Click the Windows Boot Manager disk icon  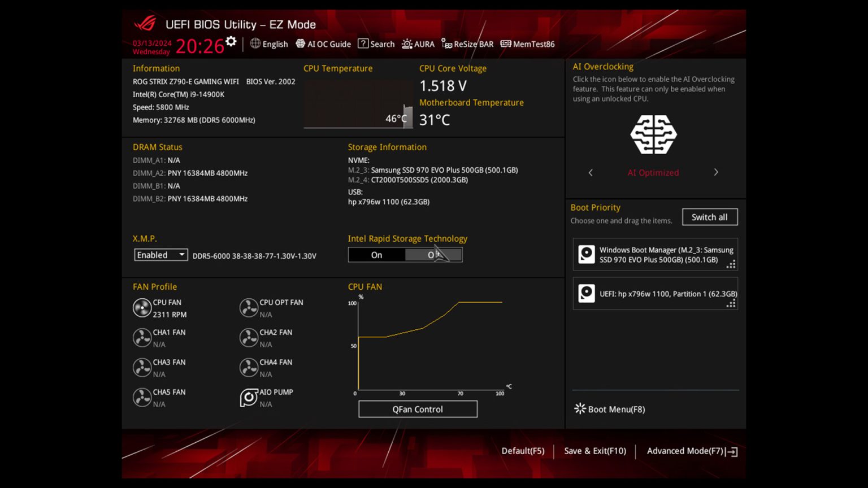point(587,255)
